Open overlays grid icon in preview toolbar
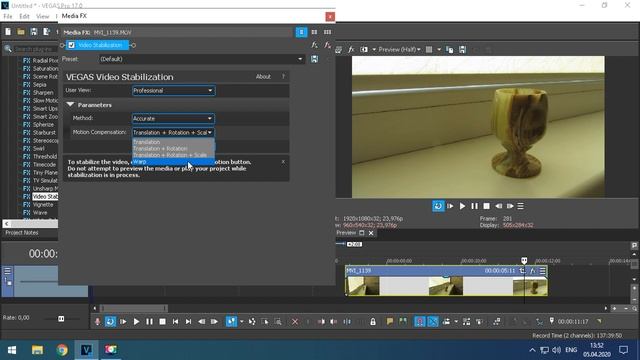This screenshot has width=640, height=360. (x=429, y=49)
